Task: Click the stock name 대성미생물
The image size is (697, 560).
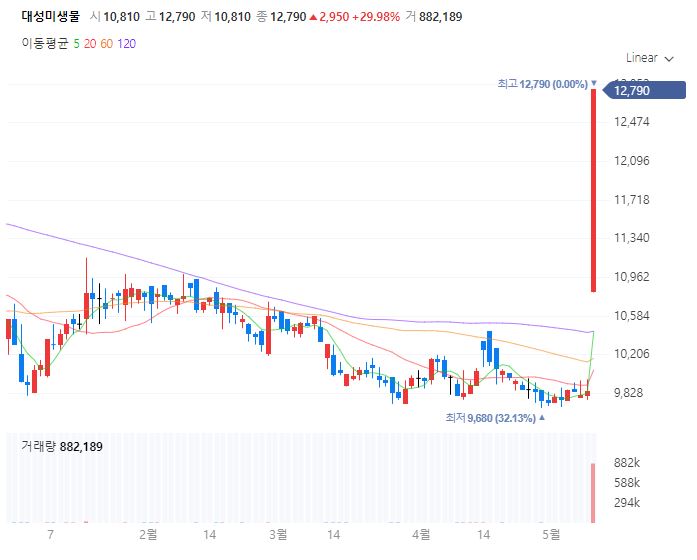Action: [x=50, y=17]
